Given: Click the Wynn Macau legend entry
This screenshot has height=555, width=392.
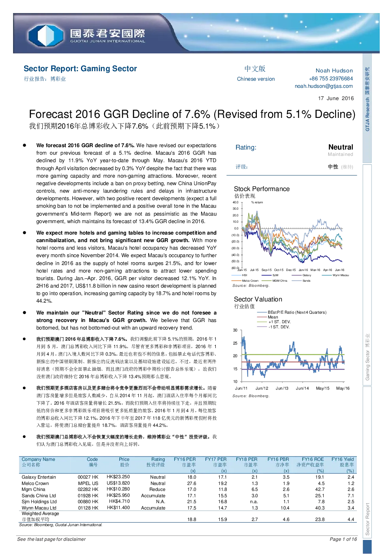Looking at the screenshot, I should click(335, 275).
